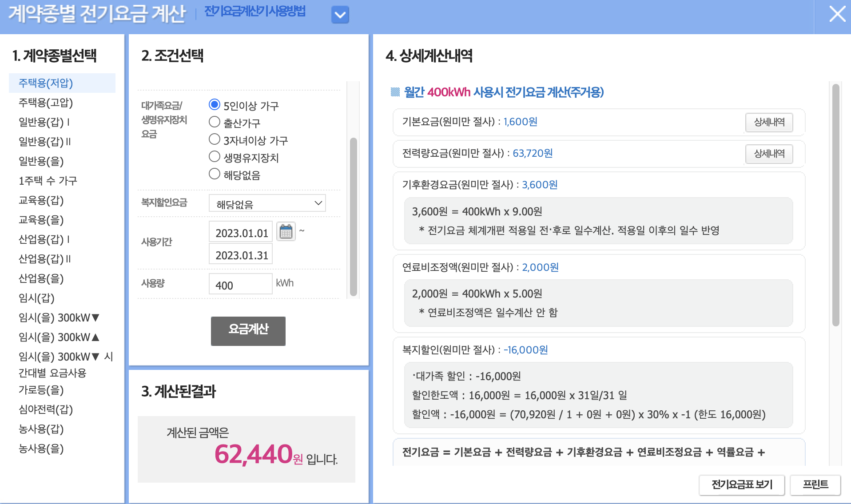This screenshot has width=851, height=504.
Task: Click the start date field 2023.01.01
Action: [x=241, y=232]
